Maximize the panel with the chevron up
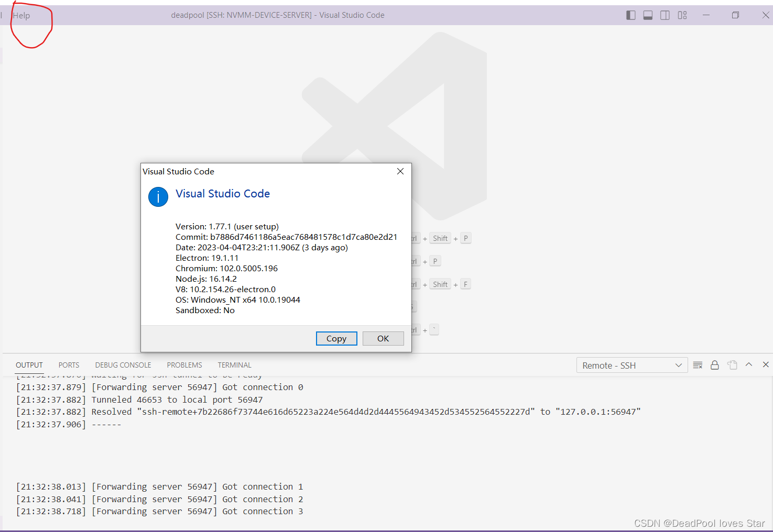Viewport: 773px width, 532px height. (749, 364)
